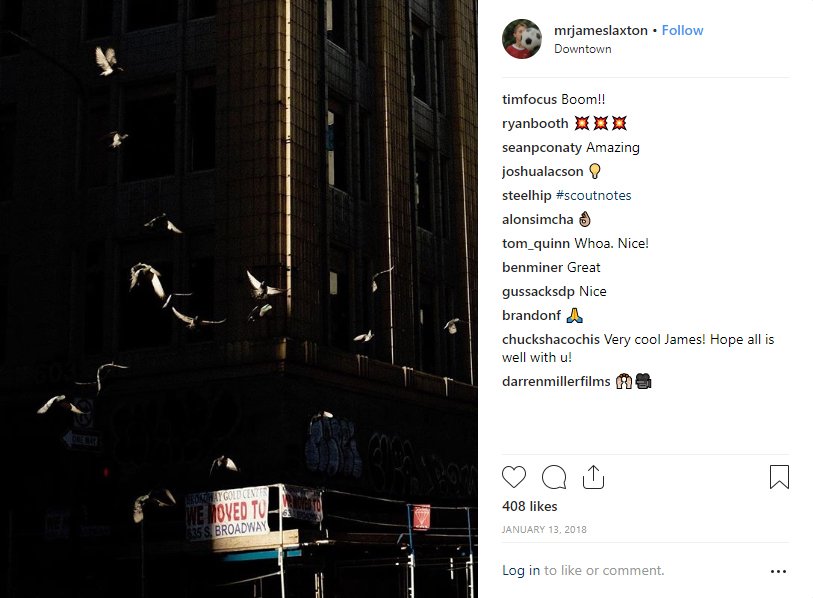Open the January 13, 2018 timestamp
The height and width of the screenshot is (598, 813).
point(544,530)
